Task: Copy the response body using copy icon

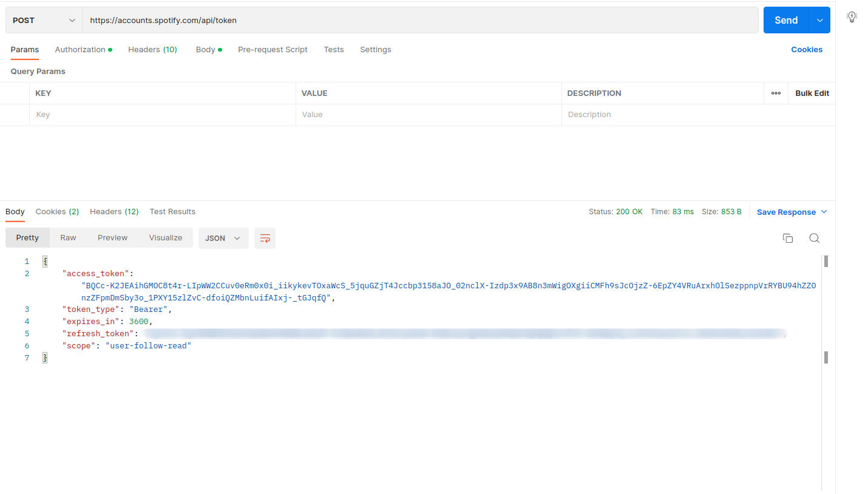Action: click(787, 238)
